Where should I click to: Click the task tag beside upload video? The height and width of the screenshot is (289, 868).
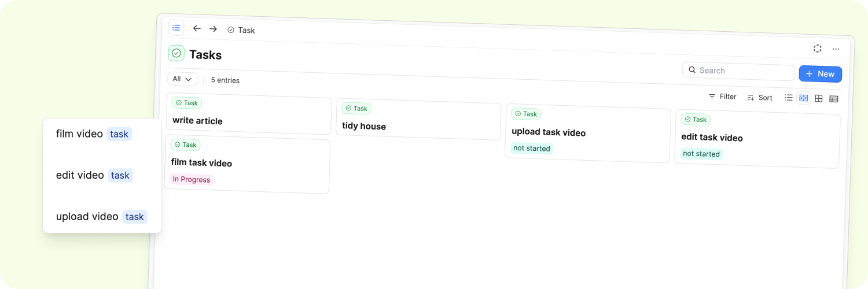[x=135, y=217]
